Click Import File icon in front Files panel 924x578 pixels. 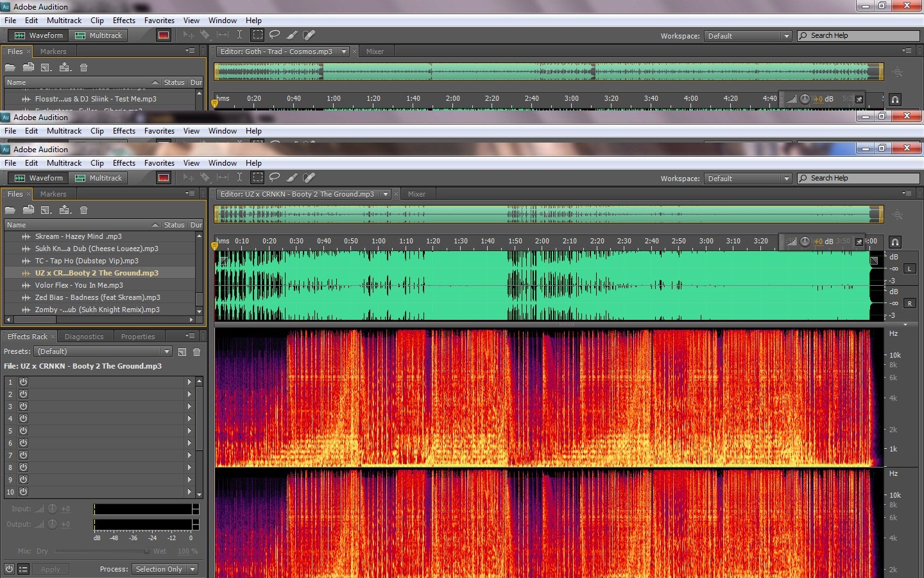click(x=28, y=210)
